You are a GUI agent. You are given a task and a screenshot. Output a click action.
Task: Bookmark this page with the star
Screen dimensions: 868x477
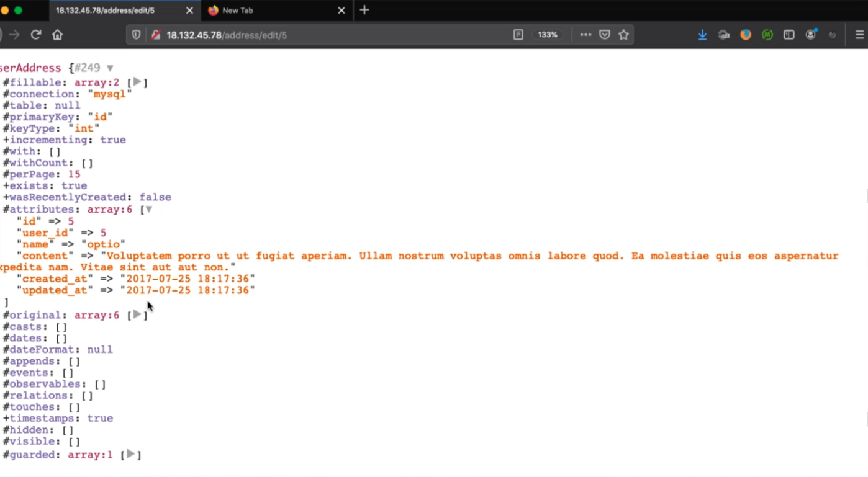623,35
